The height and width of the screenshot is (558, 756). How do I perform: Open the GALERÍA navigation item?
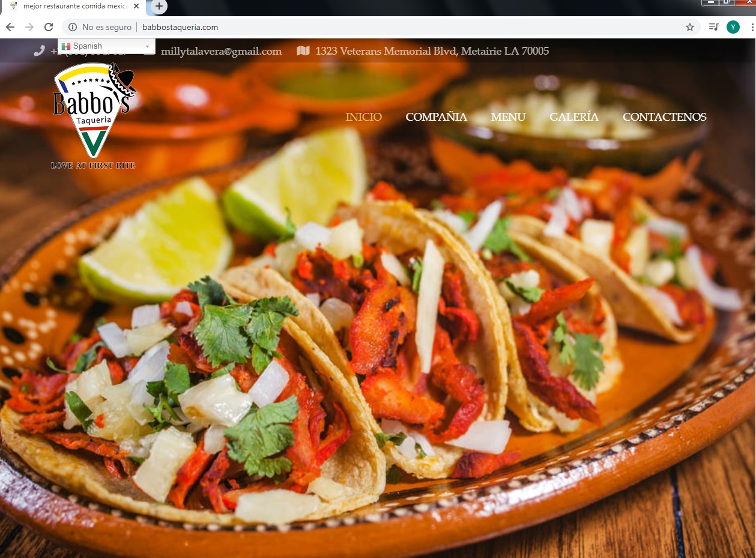point(574,117)
